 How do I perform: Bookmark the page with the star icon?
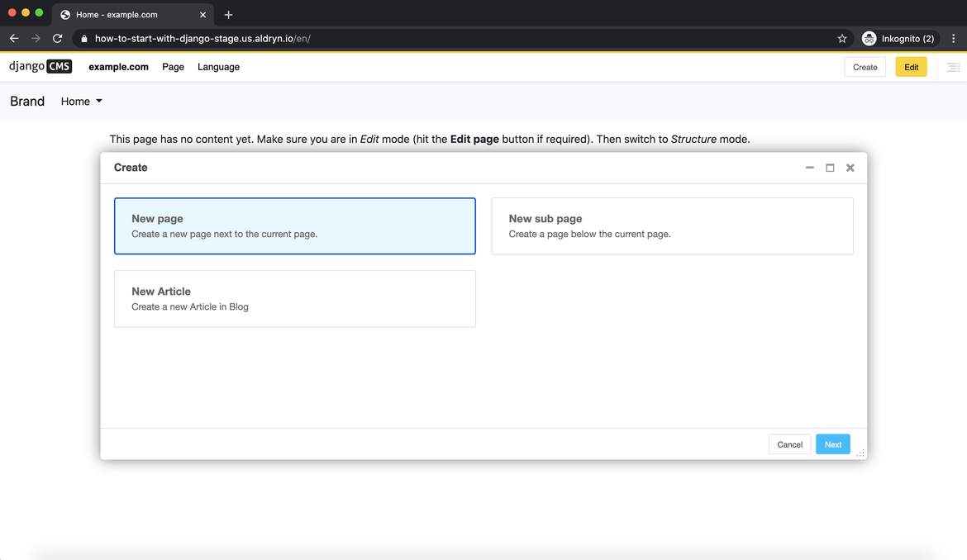841,38
